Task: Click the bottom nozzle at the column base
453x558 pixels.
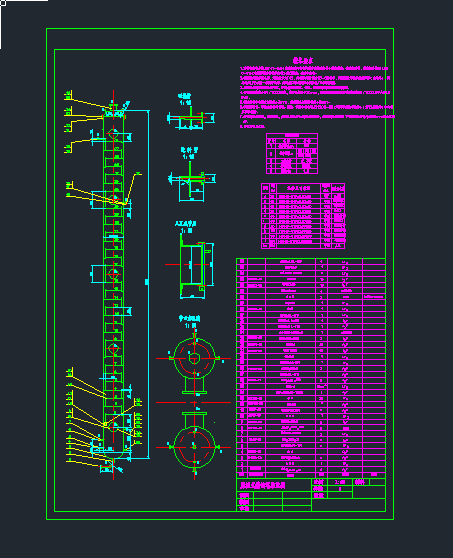Action: (107, 468)
